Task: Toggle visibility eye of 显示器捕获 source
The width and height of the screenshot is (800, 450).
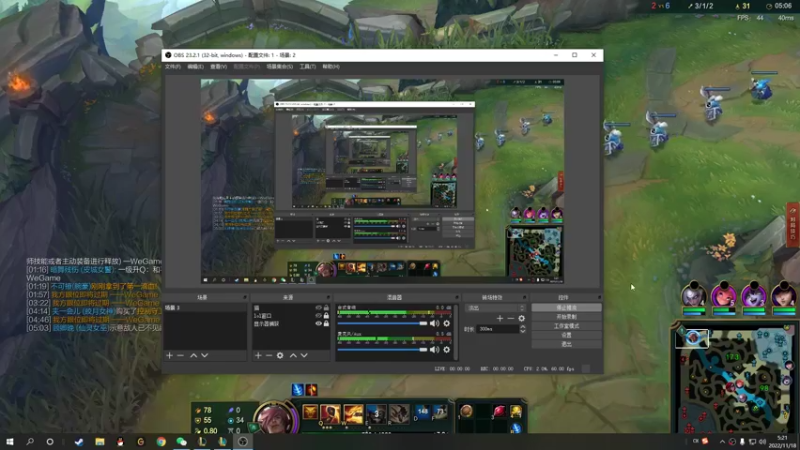Action: (318, 323)
